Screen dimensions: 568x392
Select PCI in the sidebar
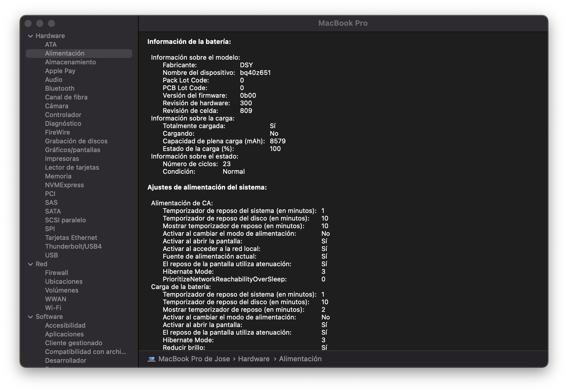[50, 194]
